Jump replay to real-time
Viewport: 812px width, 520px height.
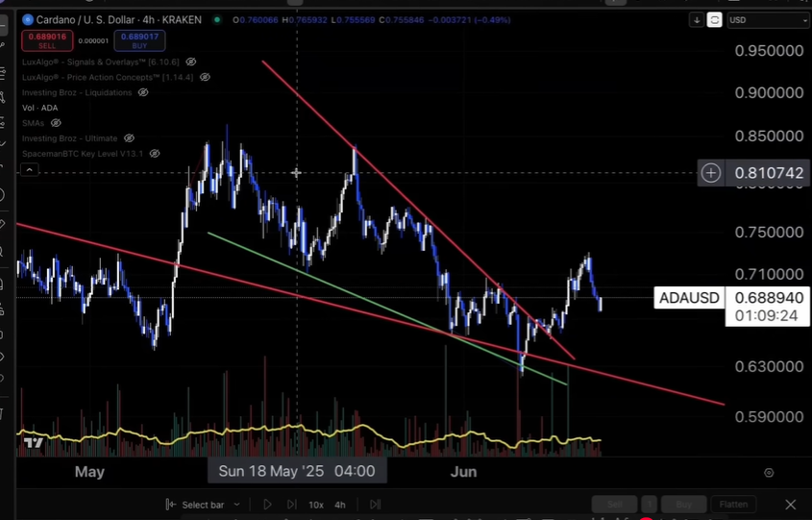coord(376,505)
